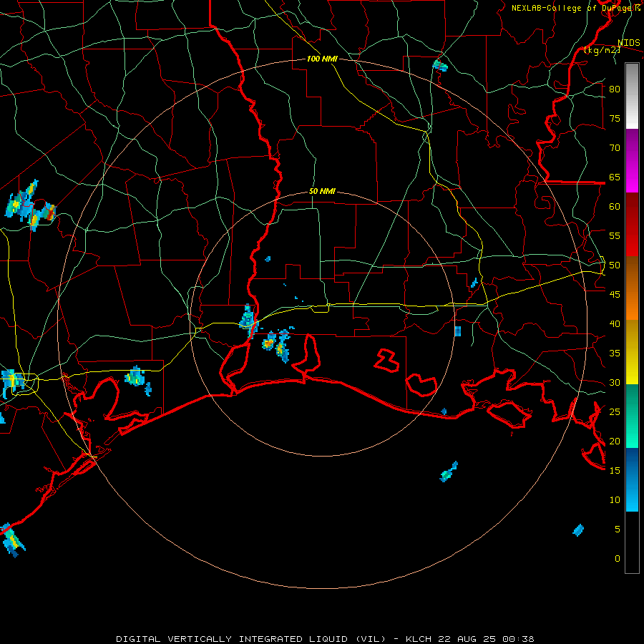Click the 15 value on the color scale

615,471
